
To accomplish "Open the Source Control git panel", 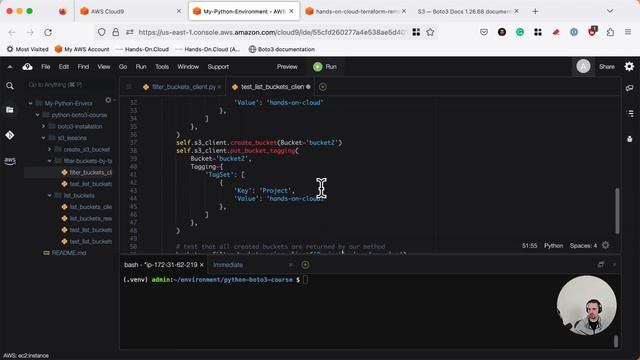I will (10, 135).
